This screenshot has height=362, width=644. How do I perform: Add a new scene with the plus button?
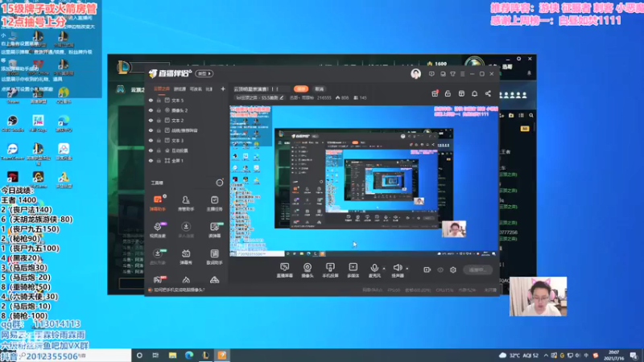[223, 88]
